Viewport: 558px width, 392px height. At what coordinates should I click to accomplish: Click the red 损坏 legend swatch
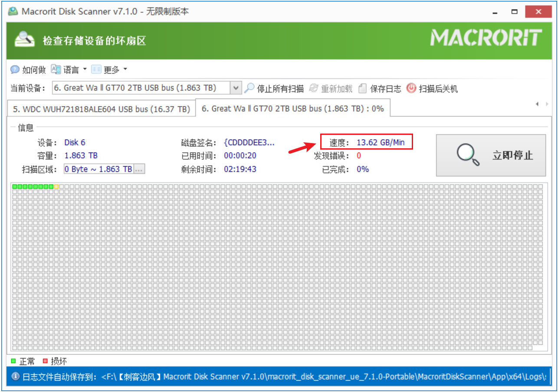coord(45,361)
